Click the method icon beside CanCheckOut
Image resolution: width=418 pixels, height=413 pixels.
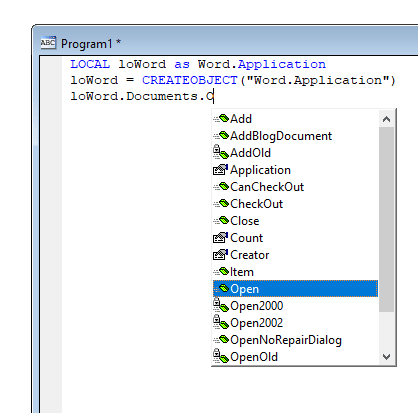pos(221,187)
